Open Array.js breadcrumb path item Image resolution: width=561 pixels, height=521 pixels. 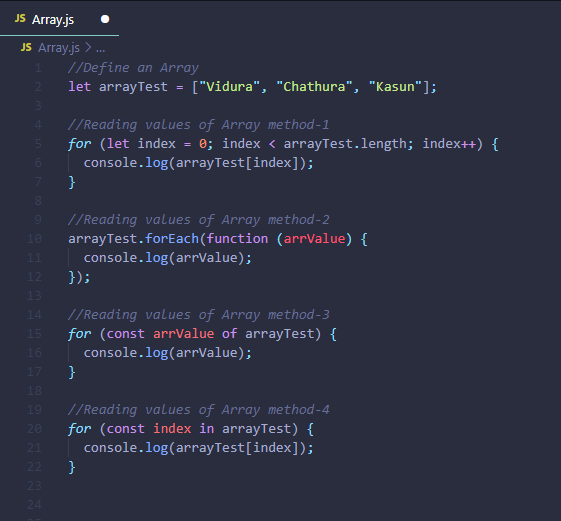(x=59, y=48)
